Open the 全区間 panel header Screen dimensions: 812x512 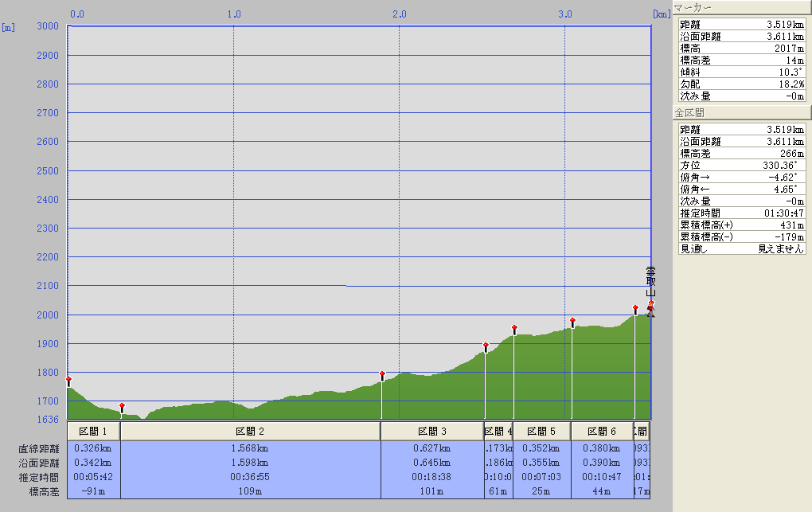tap(740, 113)
